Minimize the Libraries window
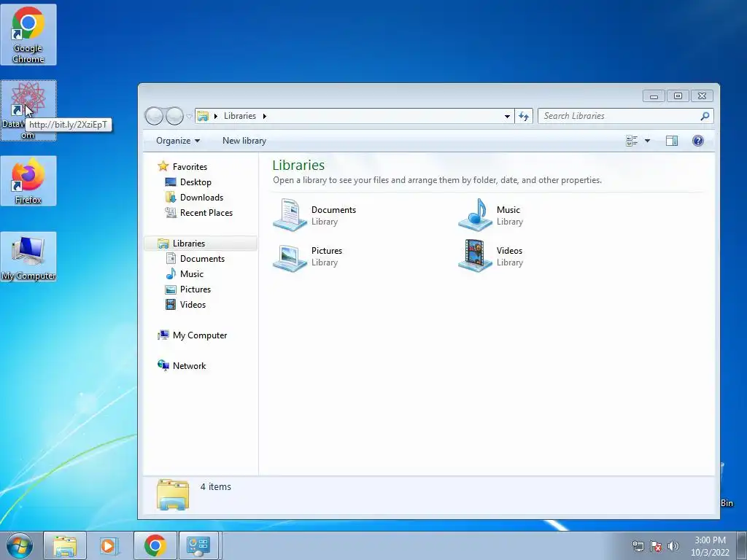The height and width of the screenshot is (560, 747). [654, 96]
